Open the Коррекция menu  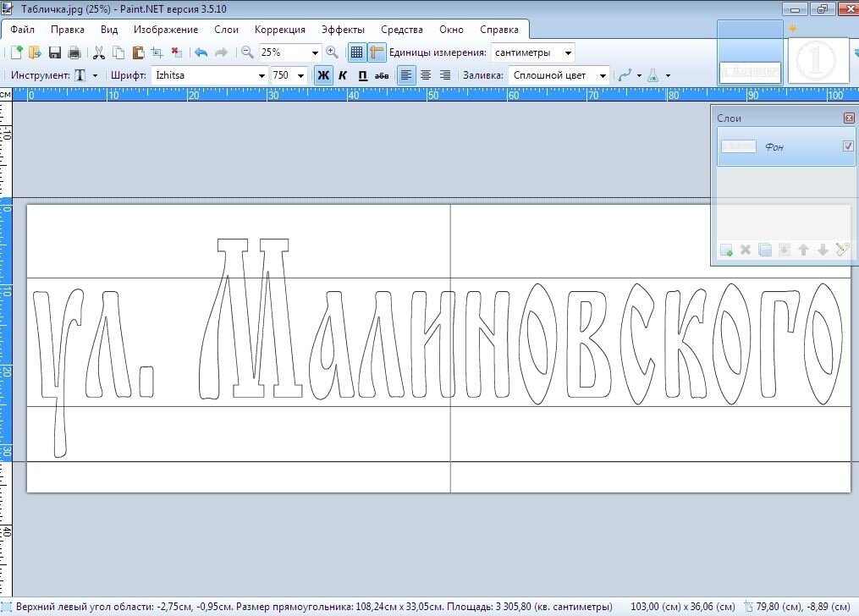point(280,30)
